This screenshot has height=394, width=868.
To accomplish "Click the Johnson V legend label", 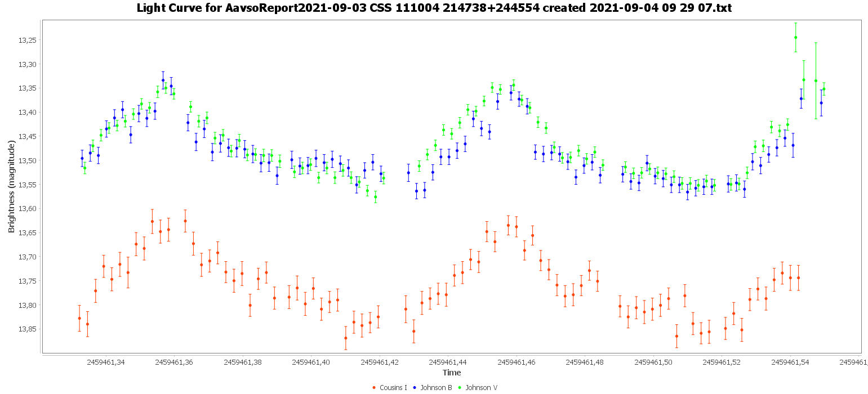I will (x=481, y=387).
